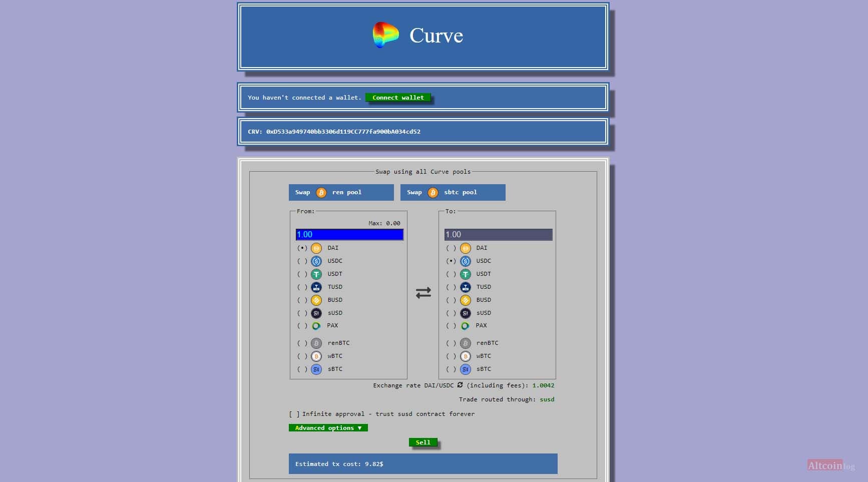The height and width of the screenshot is (482, 868).
Task: Click the Max: 0.00 link
Action: pos(384,223)
